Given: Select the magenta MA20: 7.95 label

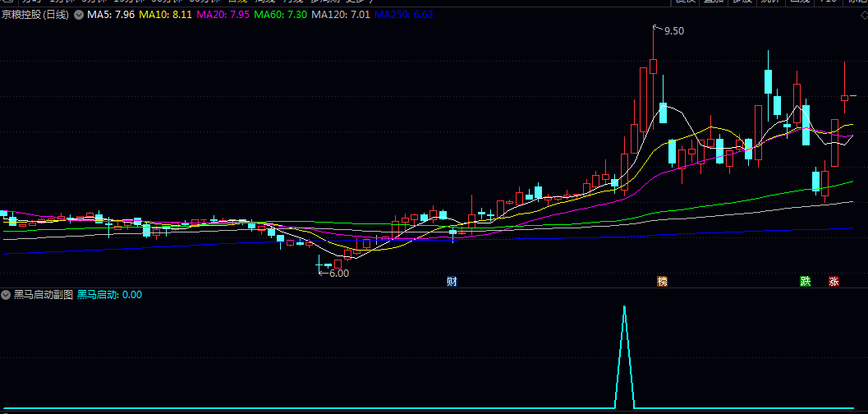Looking at the screenshot, I should coord(223,15).
